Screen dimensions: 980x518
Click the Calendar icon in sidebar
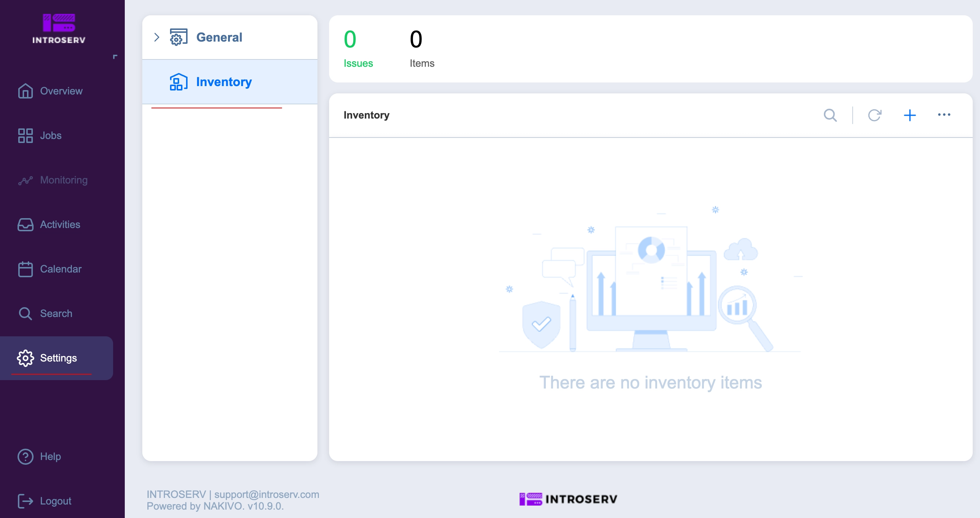pos(26,269)
